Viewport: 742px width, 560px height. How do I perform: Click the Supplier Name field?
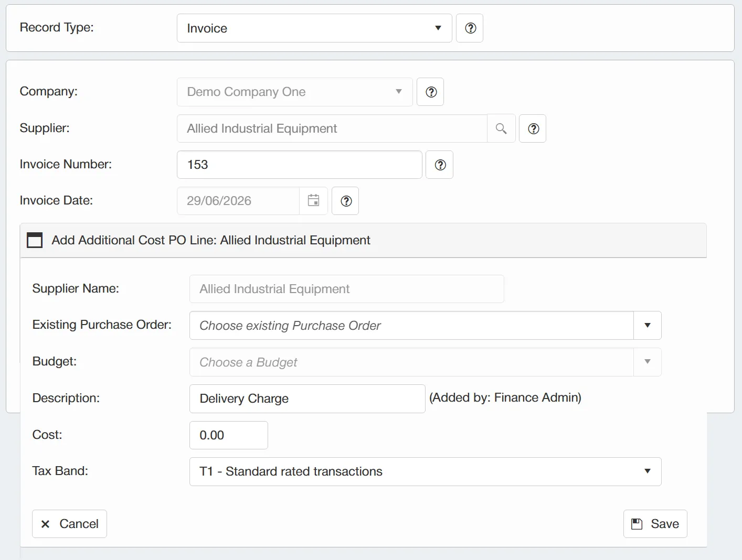click(x=346, y=289)
